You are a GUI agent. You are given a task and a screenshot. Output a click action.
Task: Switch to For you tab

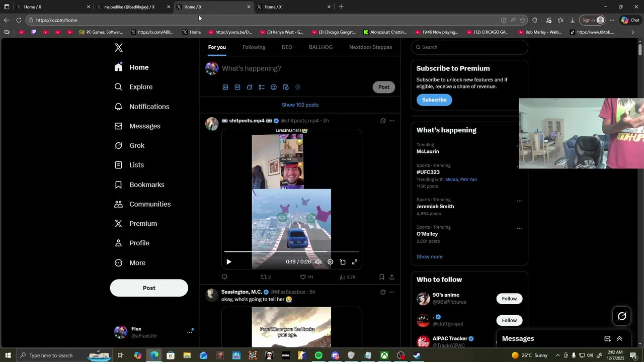coord(217,47)
